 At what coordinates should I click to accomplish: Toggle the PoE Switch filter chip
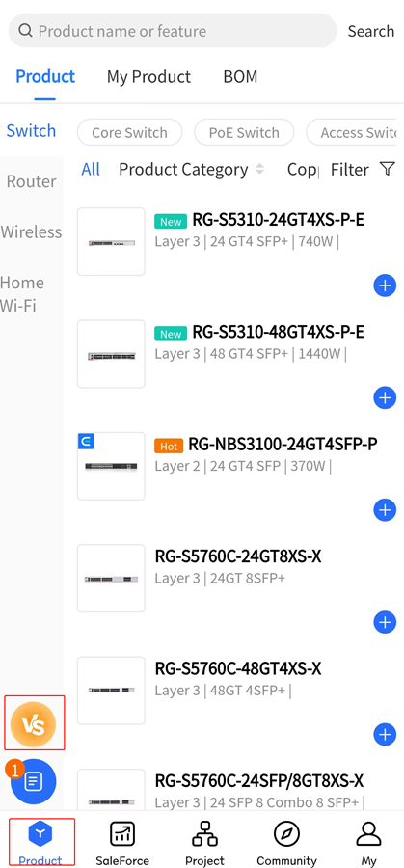coord(244,133)
